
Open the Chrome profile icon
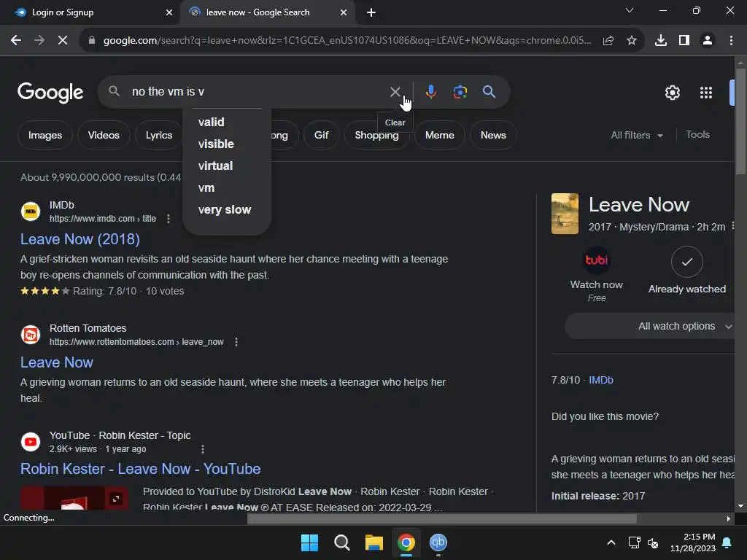tap(708, 41)
